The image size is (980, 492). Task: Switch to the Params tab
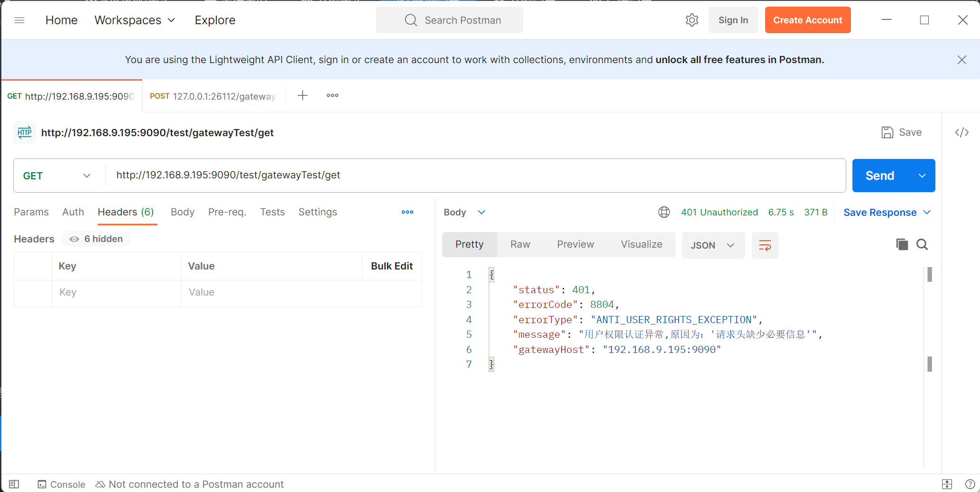coord(31,212)
